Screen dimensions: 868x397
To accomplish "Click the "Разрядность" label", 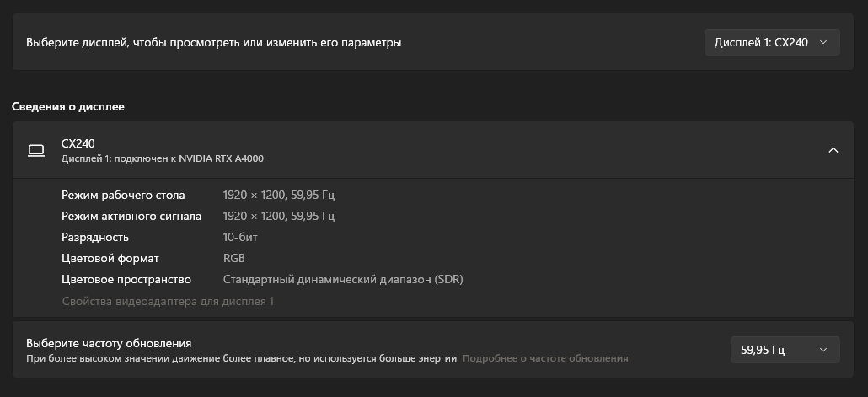I will [95, 237].
